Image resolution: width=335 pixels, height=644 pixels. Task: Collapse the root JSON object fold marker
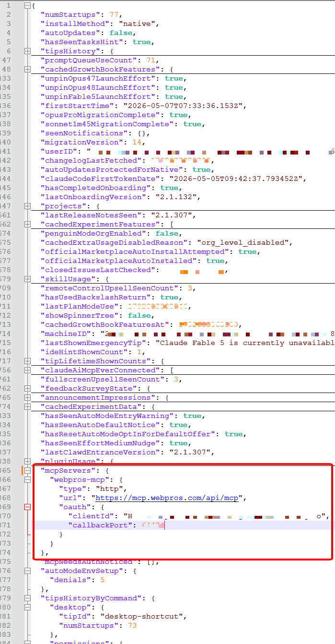pos(27,6)
